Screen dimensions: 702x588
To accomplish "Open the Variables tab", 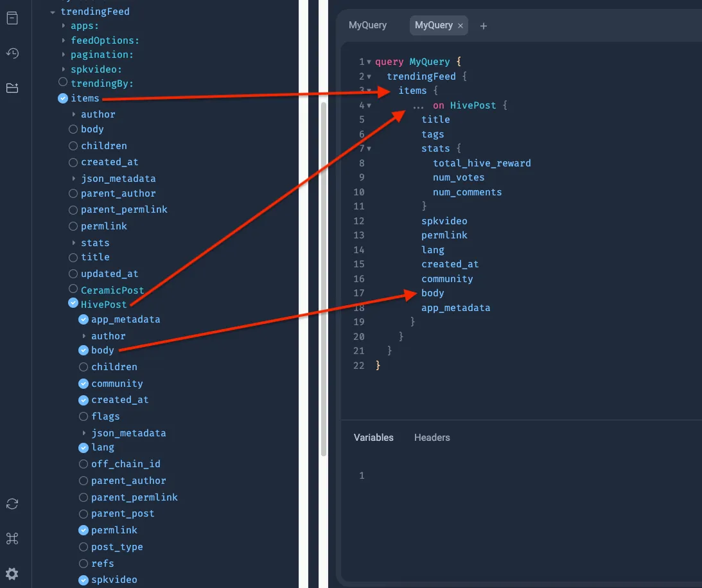I will pos(373,438).
